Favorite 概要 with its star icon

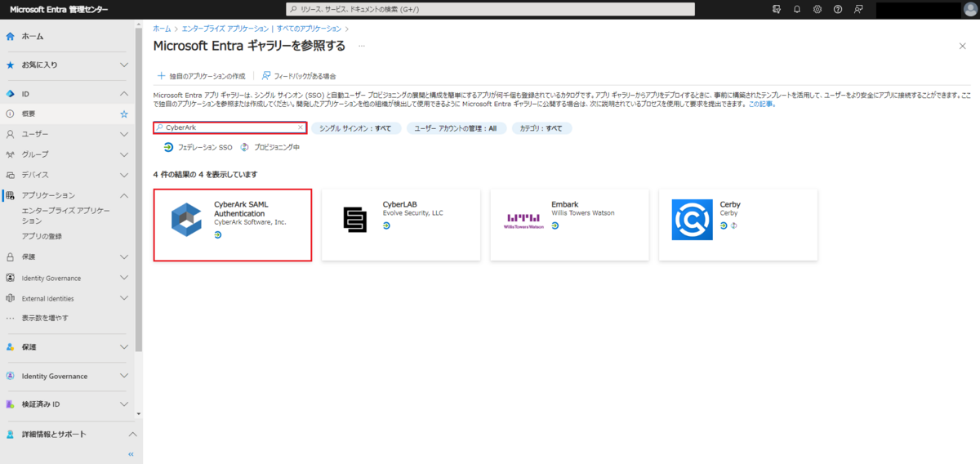124,114
